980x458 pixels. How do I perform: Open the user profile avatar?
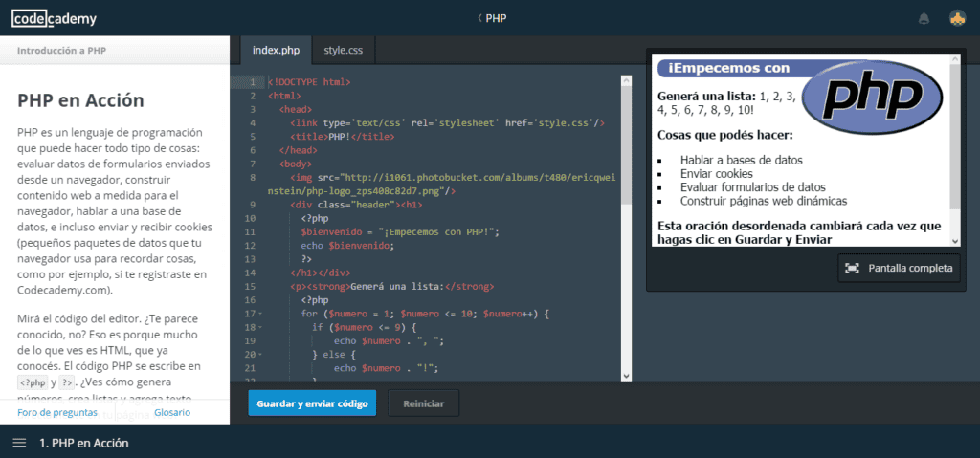coord(957,19)
